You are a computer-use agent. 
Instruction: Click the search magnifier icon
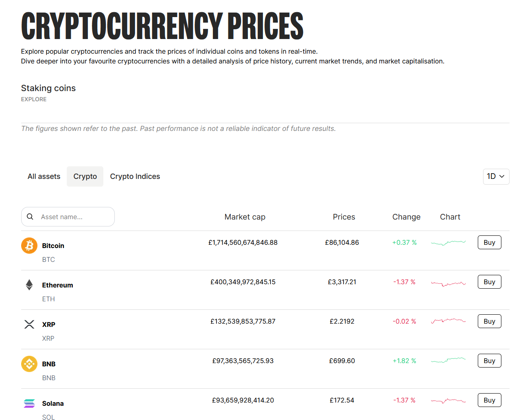30,217
